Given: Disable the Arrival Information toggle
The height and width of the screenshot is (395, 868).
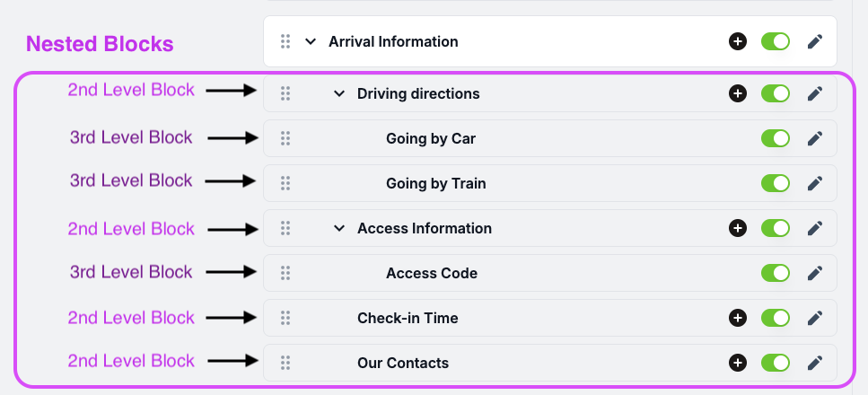Looking at the screenshot, I should [x=775, y=41].
